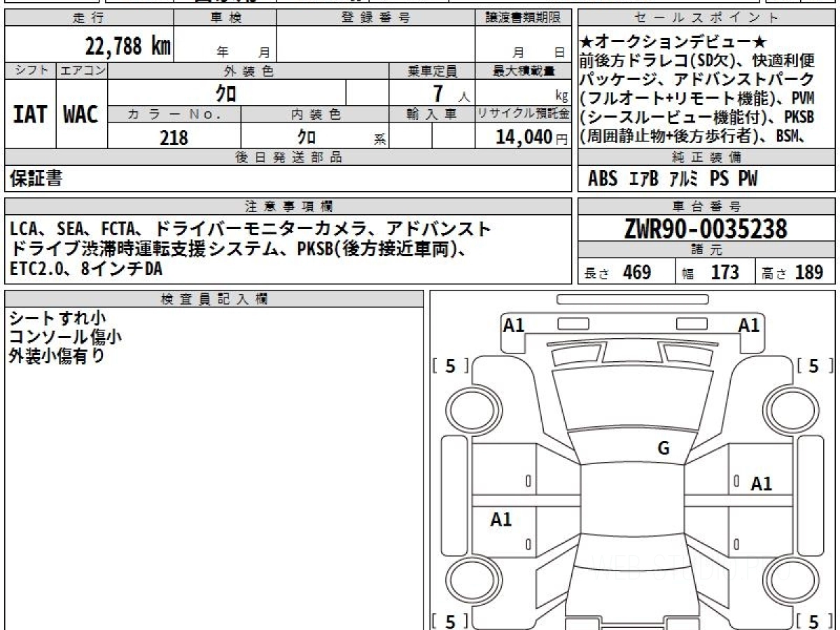Click the 車検 header cell
This screenshot has height=630, width=840.
tap(225, 18)
